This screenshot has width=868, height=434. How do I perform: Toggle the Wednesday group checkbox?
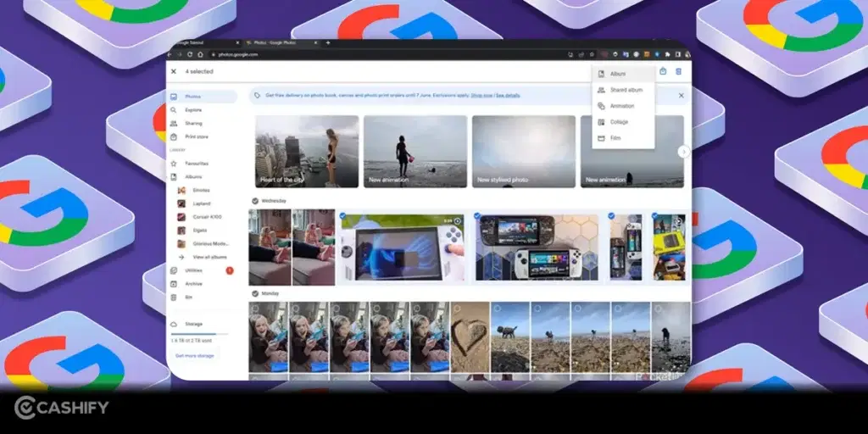tap(255, 201)
